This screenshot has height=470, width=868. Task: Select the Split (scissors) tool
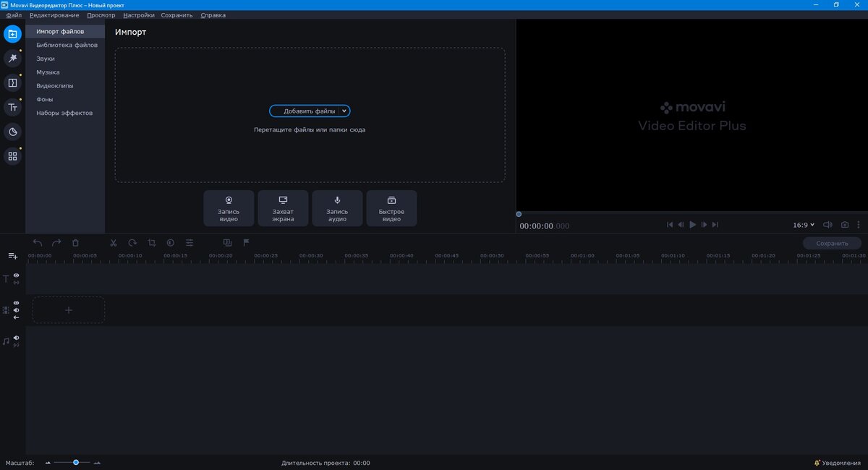113,243
